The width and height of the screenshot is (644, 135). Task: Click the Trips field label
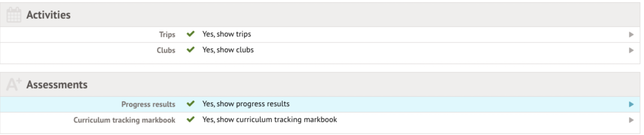click(x=167, y=35)
